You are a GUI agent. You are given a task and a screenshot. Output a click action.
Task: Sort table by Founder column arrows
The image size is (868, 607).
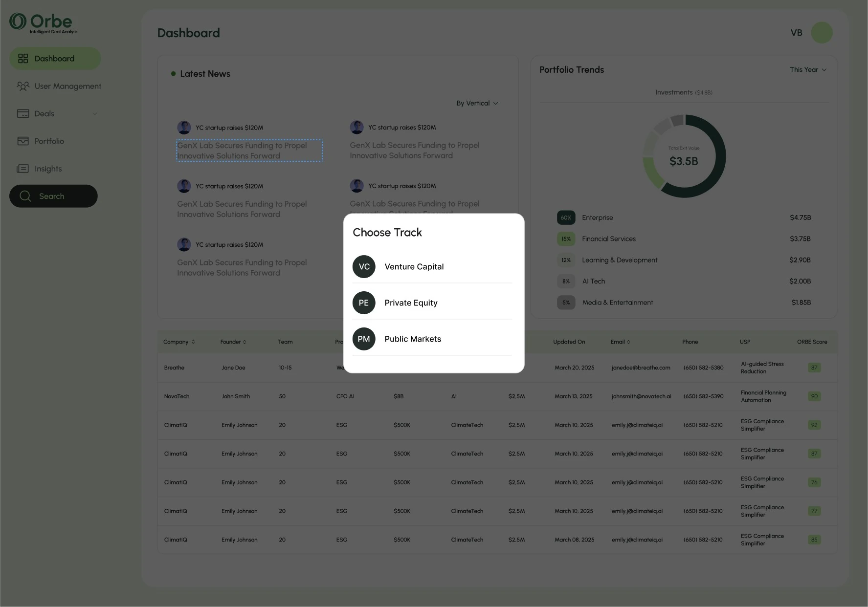[x=245, y=342]
